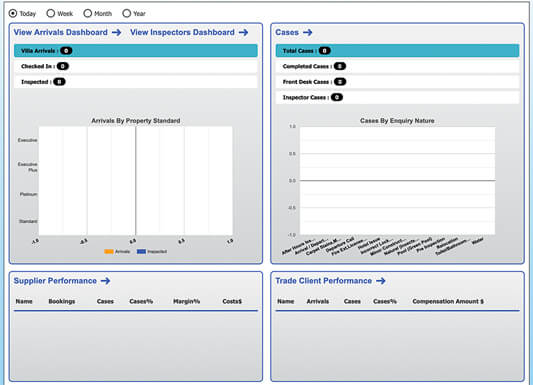The height and width of the screenshot is (385, 533).
Task: Select the Total Cases row
Action: (397, 51)
